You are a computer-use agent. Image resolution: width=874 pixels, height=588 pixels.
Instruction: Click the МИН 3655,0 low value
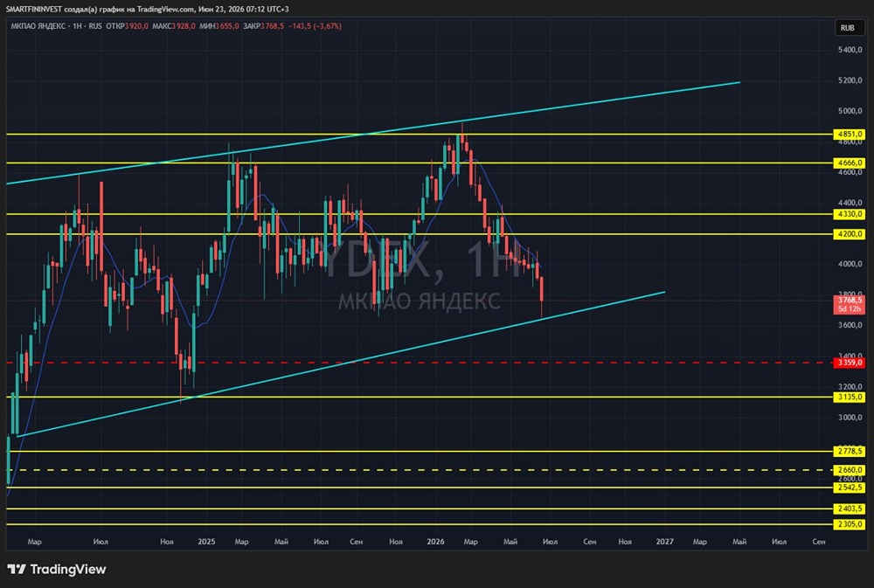(219, 26)
